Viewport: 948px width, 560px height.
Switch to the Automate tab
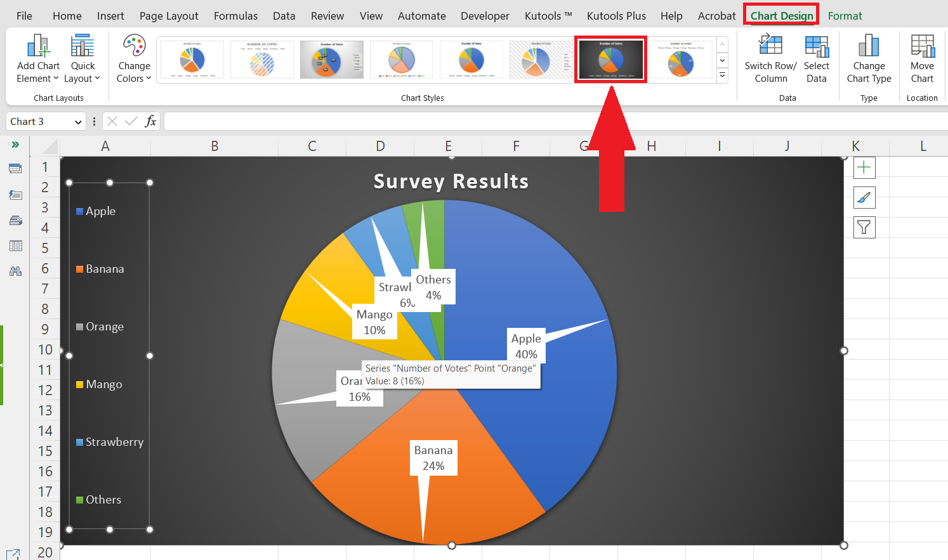tap(421, 16)
